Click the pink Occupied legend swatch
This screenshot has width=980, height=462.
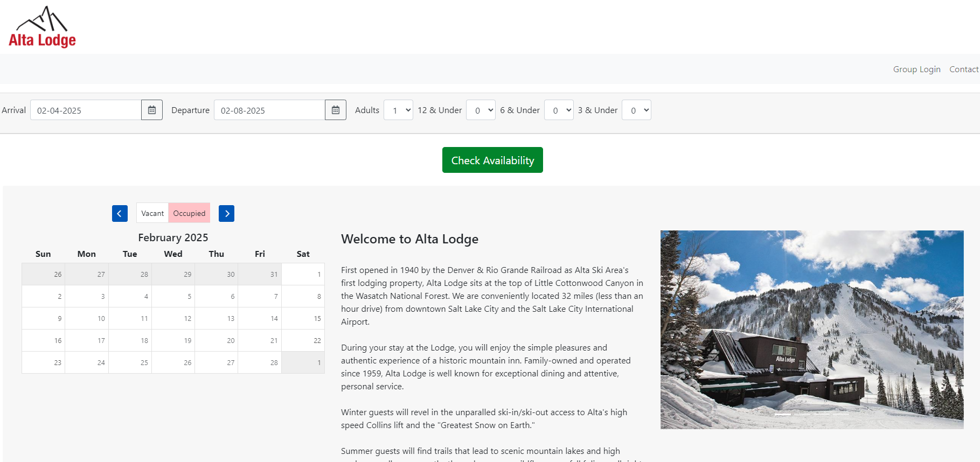[x=189, y=213]
